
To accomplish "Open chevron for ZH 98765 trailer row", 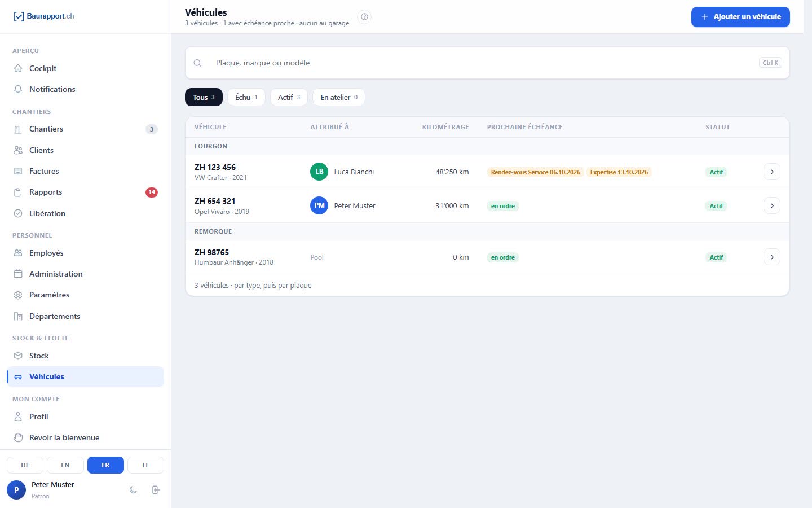I will click(772, 257).
